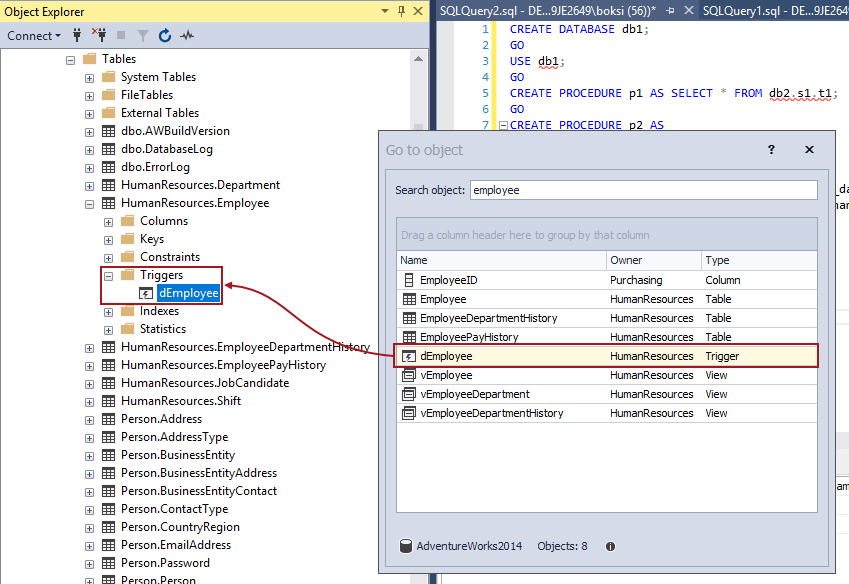849x584 pixels.
Task: Expand the Columns folder
Action: click(x=108, y=221)
